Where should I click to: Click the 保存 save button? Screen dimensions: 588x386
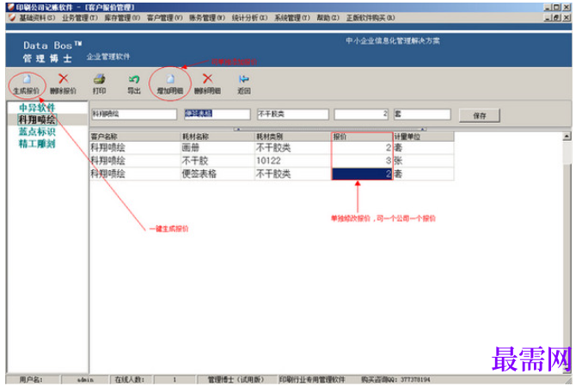(480, 115)
